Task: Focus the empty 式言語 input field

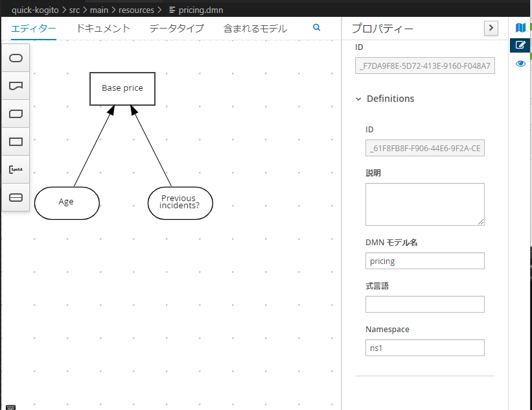Action: (425, 304)
